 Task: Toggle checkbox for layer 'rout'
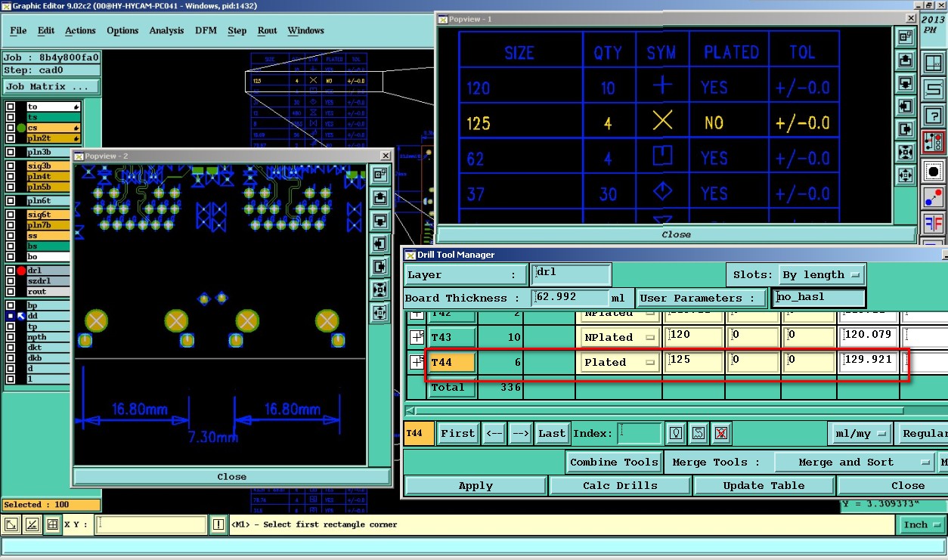coord(11,292)
